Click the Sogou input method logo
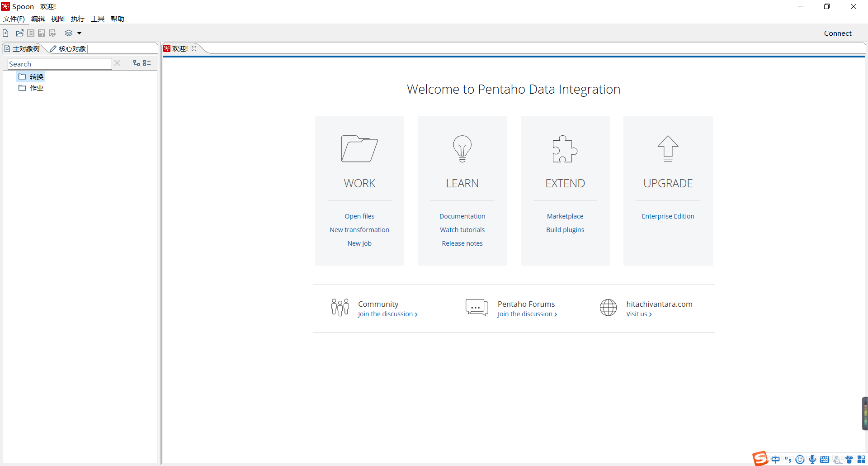The width and height of the screenshot is (868, 466). point(760,458)
